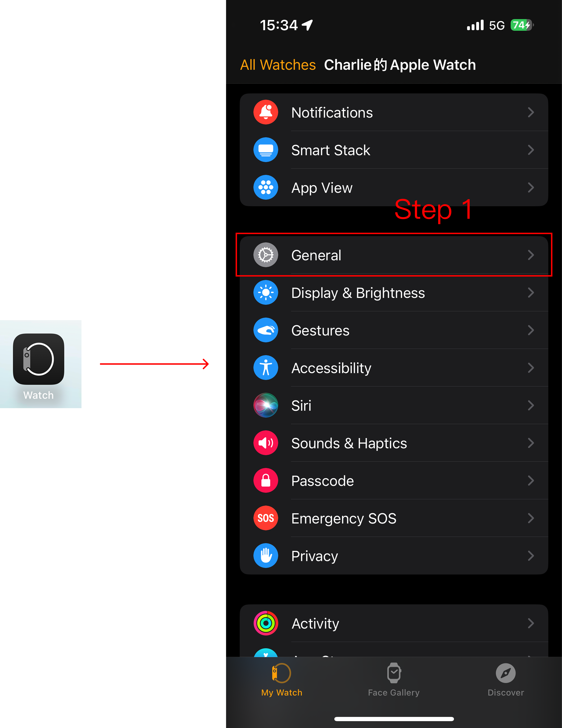Tap the Notifications bell icon
This screenshot has height=728, width=562.
[266, 112]
